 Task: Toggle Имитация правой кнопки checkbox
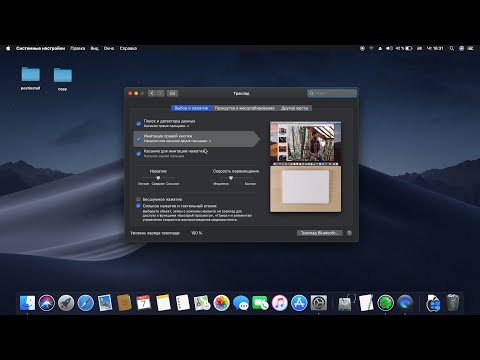[x=138, y=139]
